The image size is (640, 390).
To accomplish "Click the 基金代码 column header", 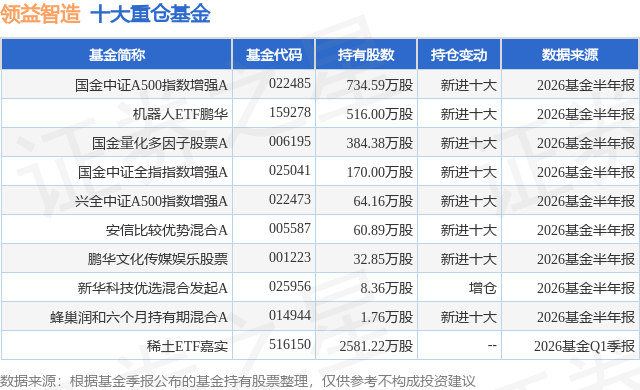I will [x=273, y=55].
